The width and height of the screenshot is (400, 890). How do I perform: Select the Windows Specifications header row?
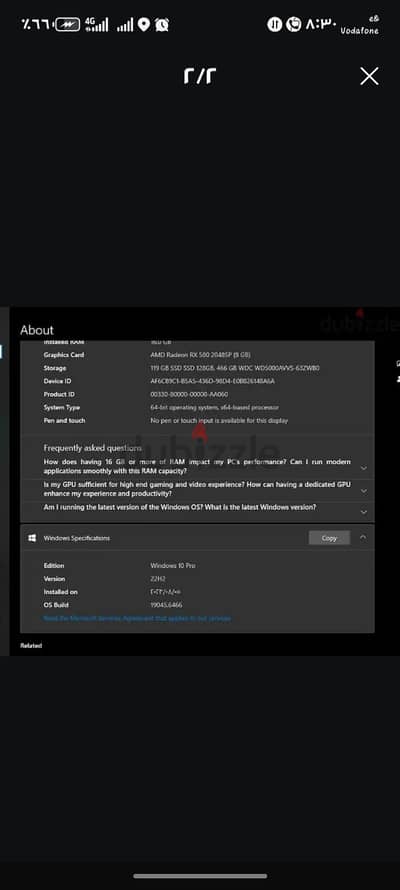(197, 538)
